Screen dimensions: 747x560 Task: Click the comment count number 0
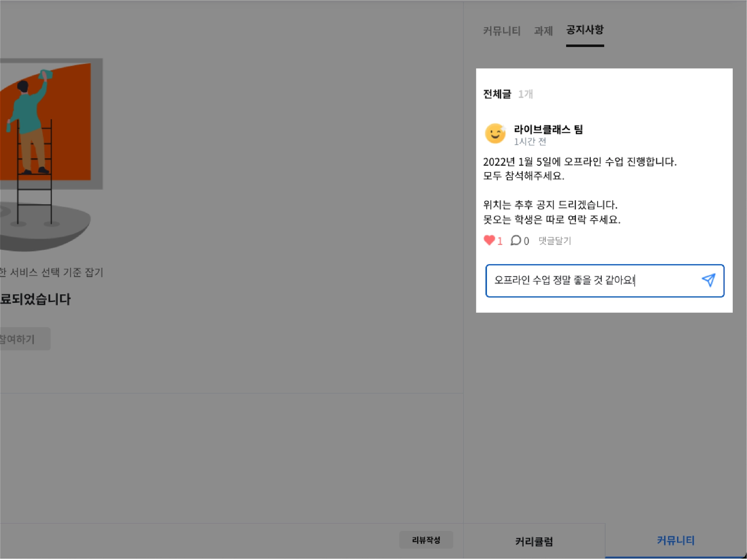[526, 241]
